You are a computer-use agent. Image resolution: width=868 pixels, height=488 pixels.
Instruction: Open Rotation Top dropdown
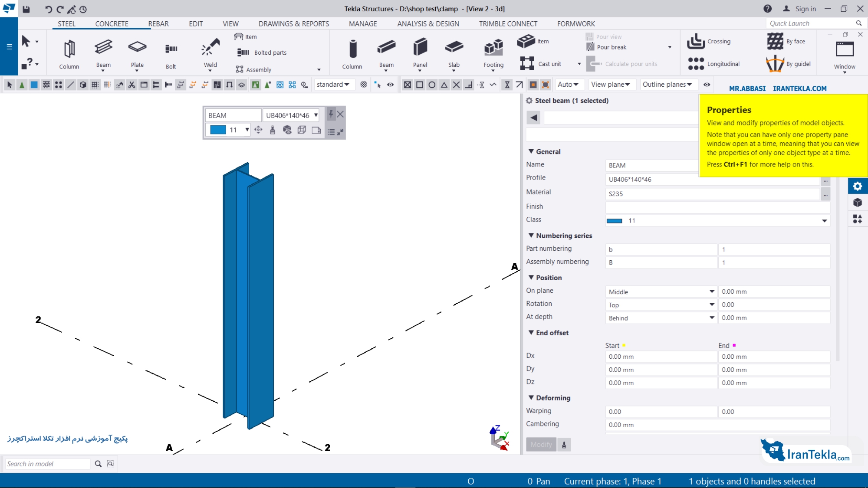click(x=661, y=305)
